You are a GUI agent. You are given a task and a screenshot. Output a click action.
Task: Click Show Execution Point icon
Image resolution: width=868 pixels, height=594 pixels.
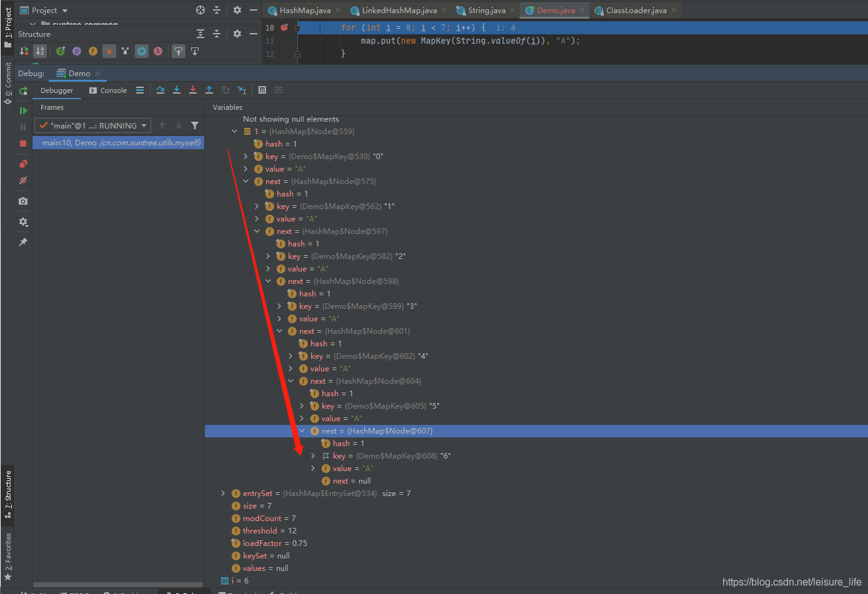(x=140, y=90)
